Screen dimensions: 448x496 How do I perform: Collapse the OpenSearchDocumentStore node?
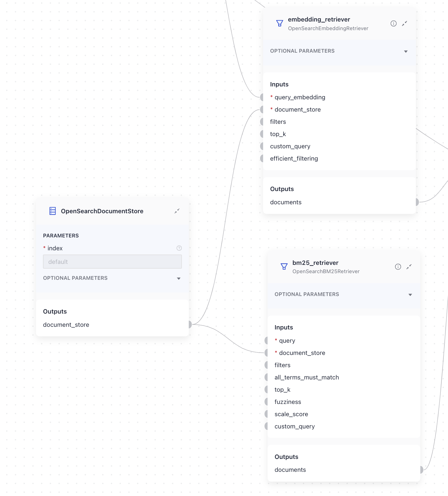(177, 211)
